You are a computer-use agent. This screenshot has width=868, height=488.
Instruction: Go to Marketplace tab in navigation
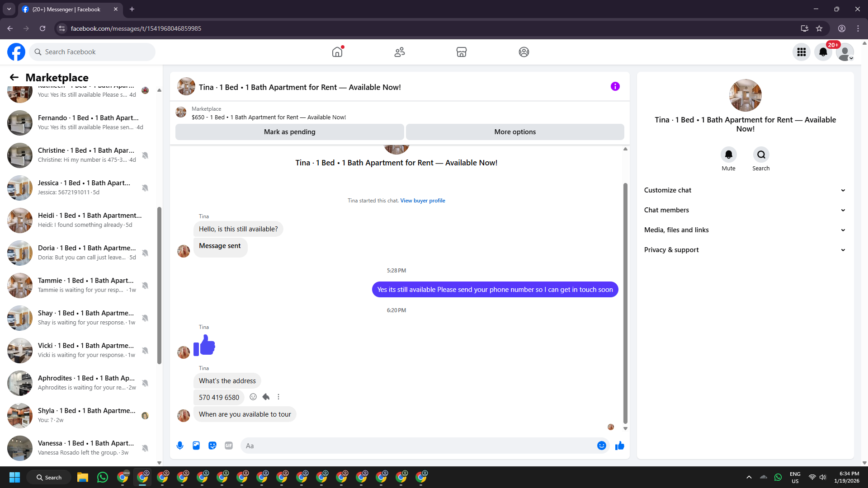point(461,52)
